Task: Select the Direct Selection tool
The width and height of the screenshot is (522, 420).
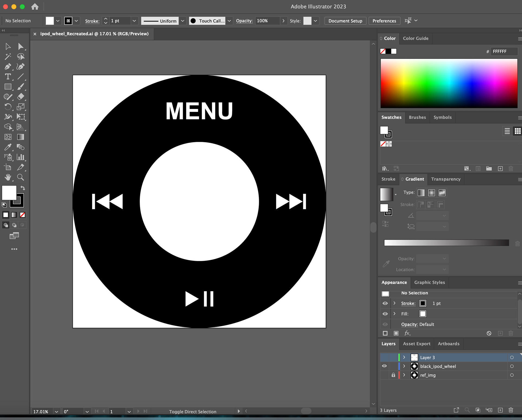Action: pyautogui.click(x=21, y=46)
